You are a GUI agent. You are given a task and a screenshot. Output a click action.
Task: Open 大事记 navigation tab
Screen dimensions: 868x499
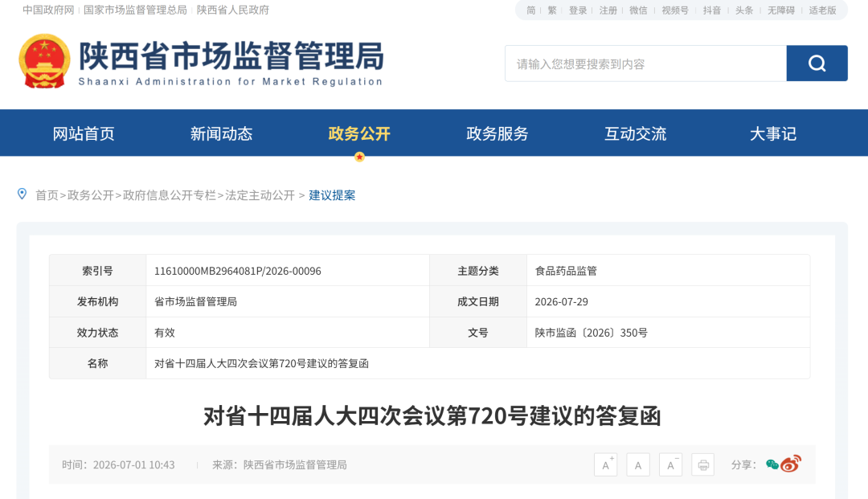pyautogui.click(x=773, y=133)
